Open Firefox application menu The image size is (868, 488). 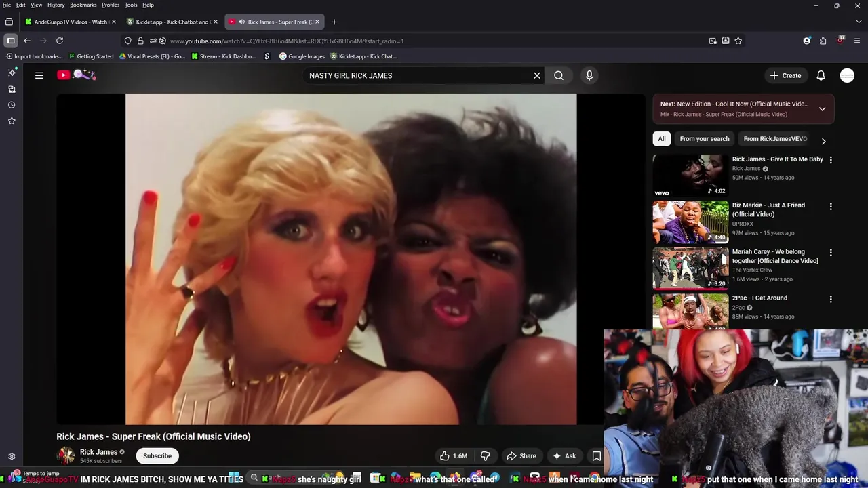858,41
